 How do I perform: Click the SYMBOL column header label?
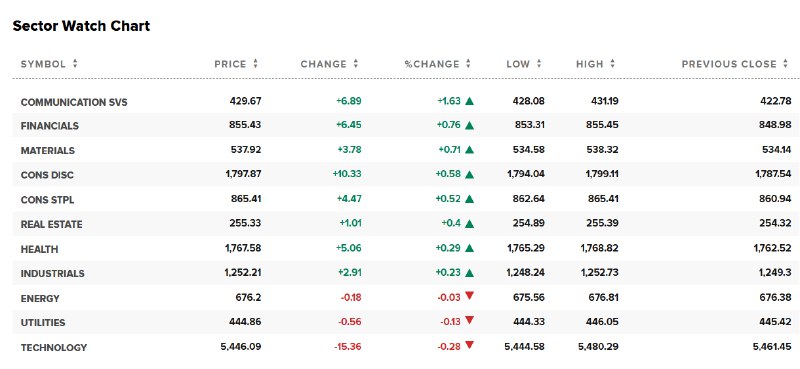click(43, 64)
